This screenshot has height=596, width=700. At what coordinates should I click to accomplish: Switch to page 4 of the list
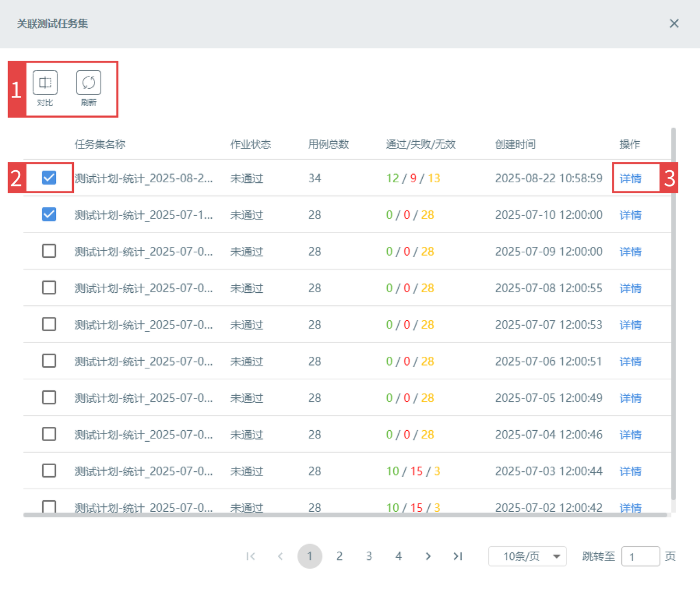[399, 557]
